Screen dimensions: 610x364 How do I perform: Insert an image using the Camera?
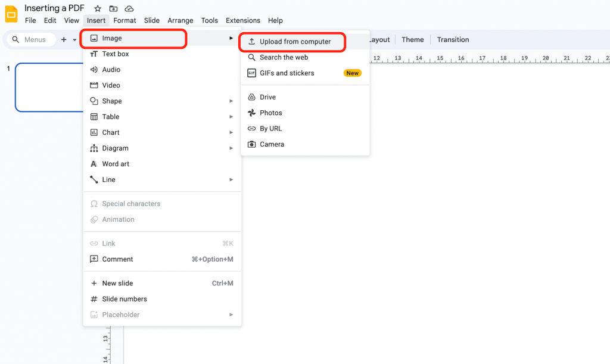click(271, 144)
